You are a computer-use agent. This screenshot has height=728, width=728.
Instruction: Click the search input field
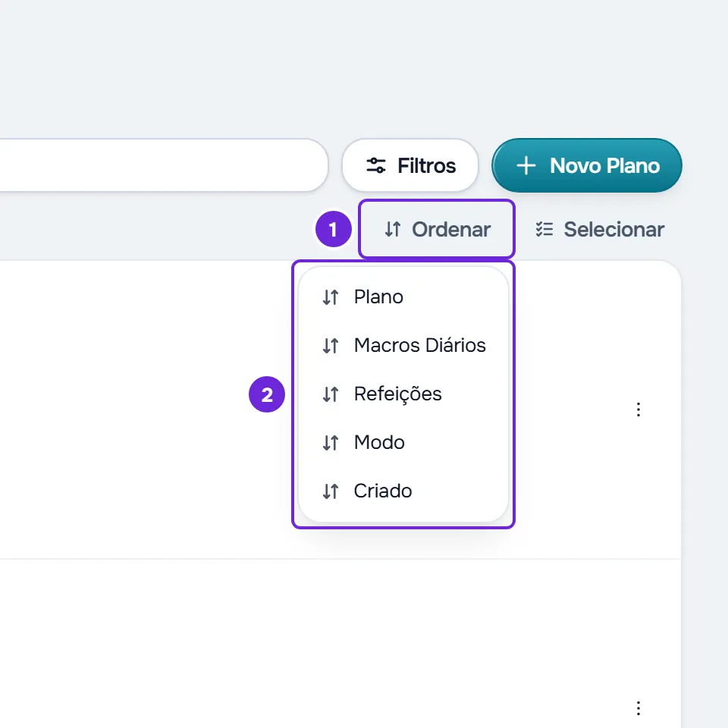162,165
